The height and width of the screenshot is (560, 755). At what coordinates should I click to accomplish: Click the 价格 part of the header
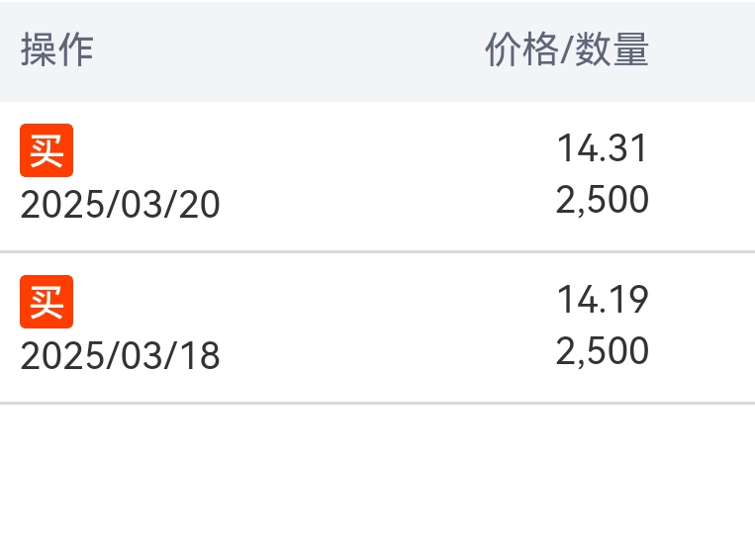point(521,49)
